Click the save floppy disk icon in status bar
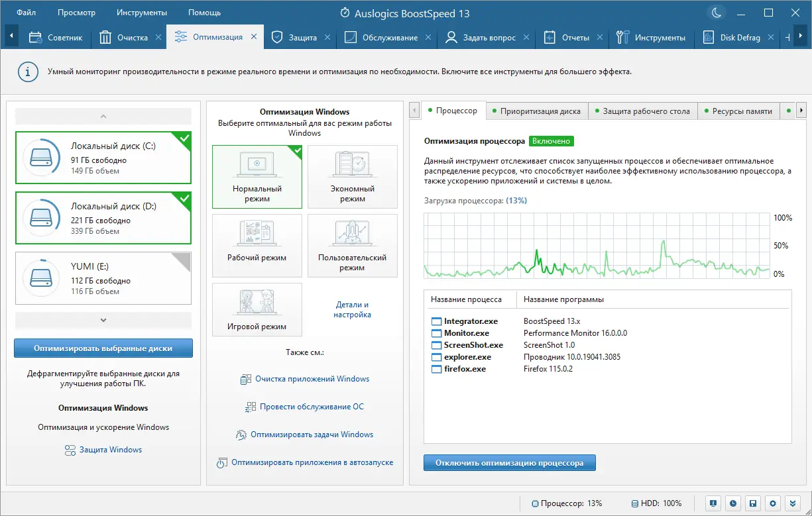The image size is (812, 516). click(x=753, y=503)
